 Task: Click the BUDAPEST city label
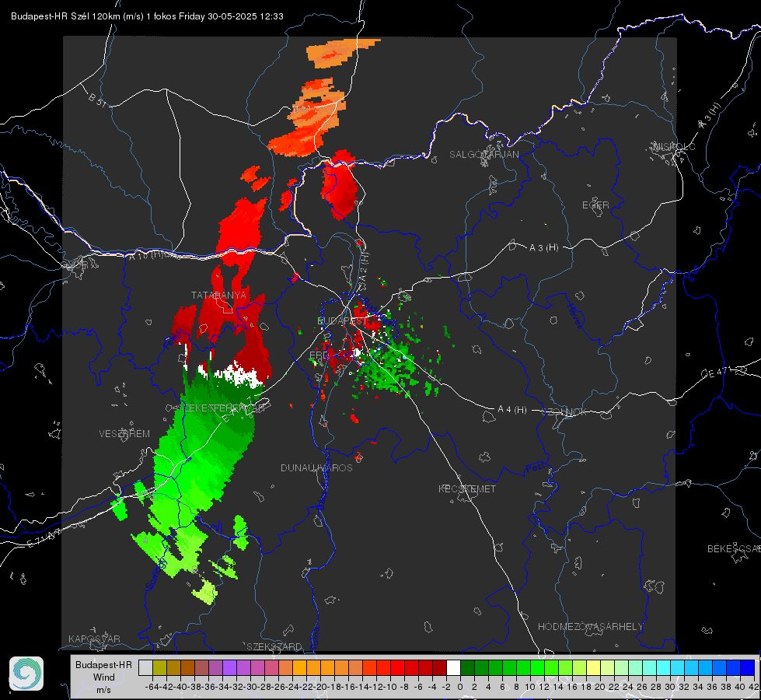(x=342, y=321)
